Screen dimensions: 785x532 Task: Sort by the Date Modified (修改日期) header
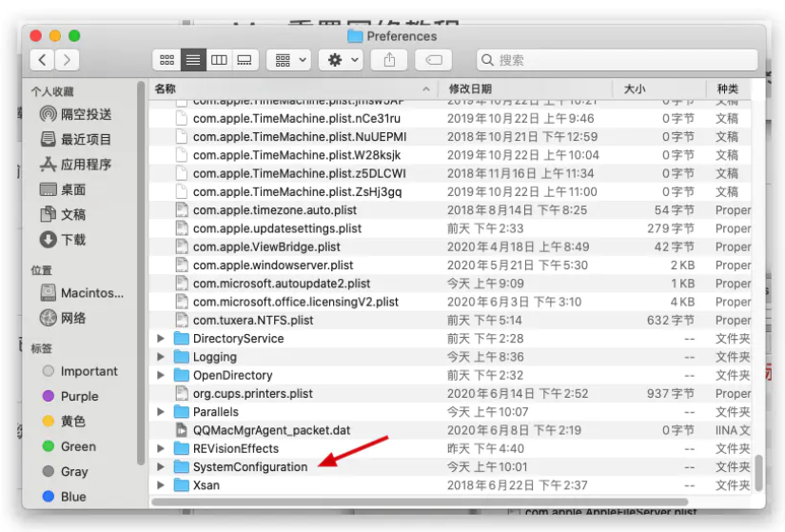pyautogui.click(x=525, y=89)
